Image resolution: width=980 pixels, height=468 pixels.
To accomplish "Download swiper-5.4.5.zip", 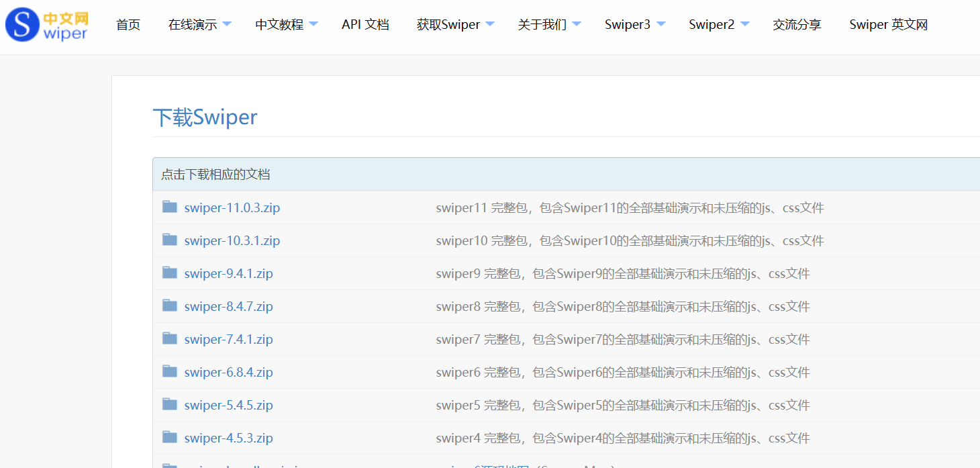I will [228, 405].
